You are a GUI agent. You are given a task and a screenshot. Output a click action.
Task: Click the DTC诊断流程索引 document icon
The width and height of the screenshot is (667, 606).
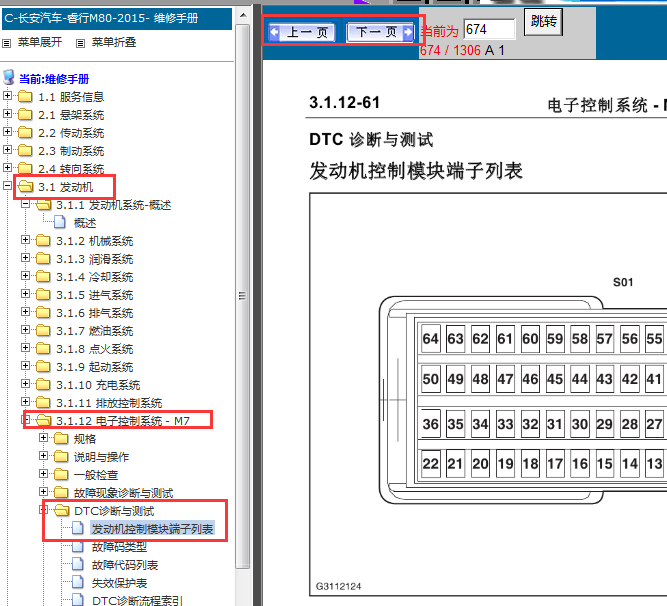click(x=78, y=600)
